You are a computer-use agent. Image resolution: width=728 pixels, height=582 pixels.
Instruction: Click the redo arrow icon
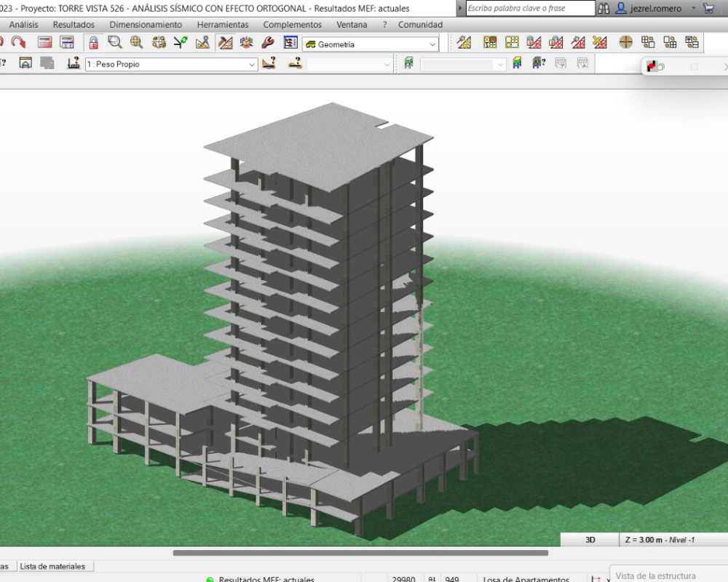18,43
